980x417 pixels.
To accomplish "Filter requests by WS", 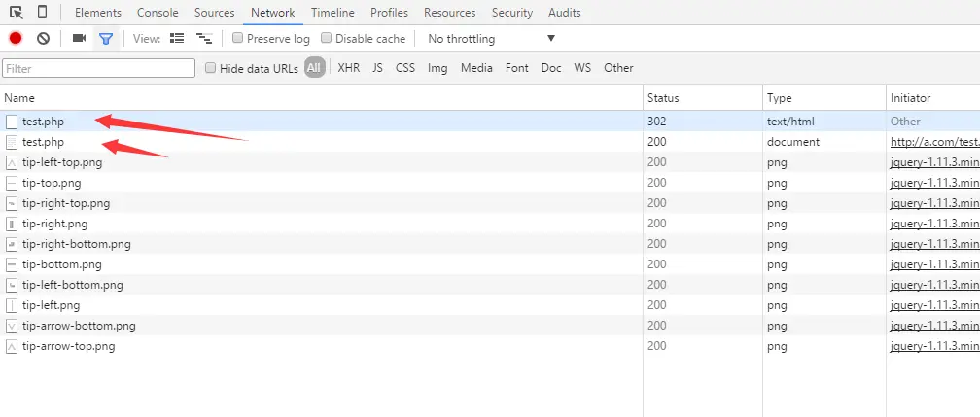I will point(582,68).
